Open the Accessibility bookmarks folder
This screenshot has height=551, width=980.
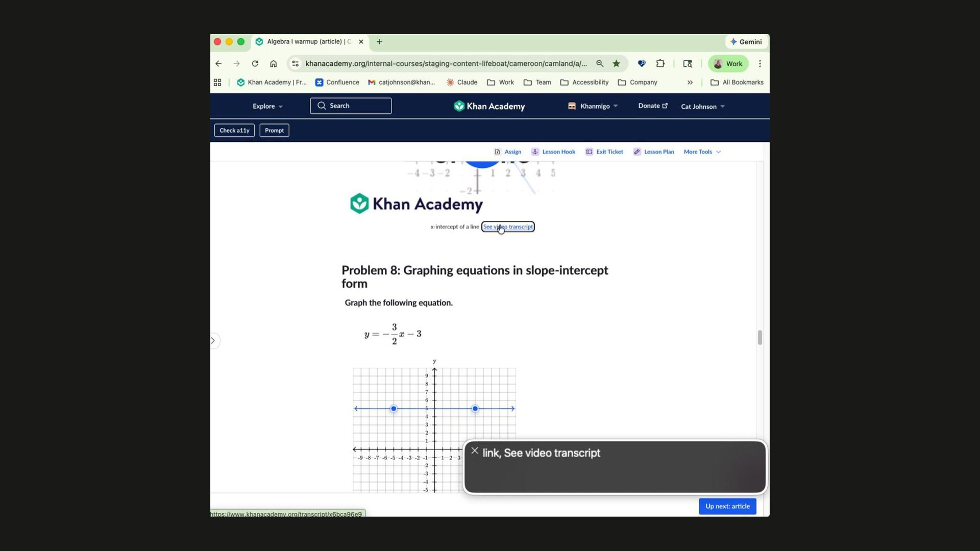point(584,82)
